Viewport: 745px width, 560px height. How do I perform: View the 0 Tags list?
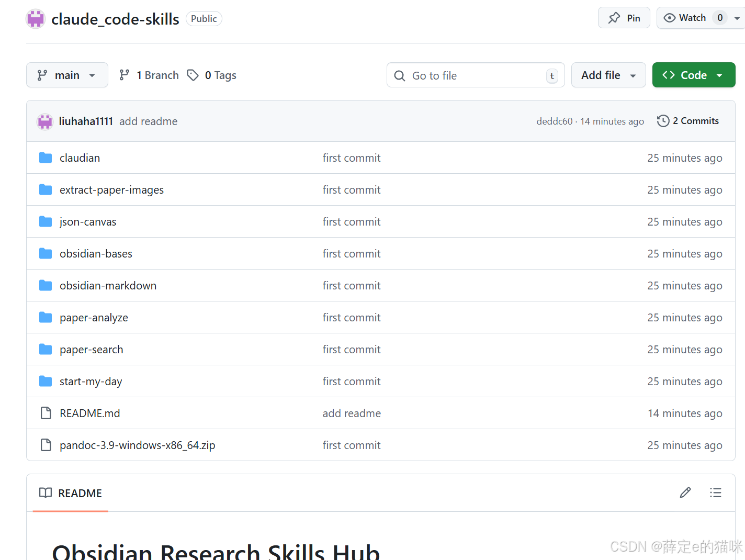point(212,75)
